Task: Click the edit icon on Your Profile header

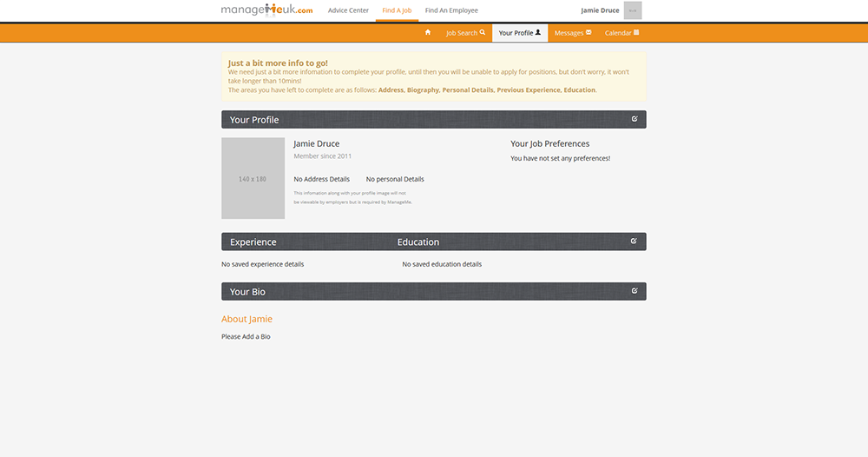Action: 635,119
